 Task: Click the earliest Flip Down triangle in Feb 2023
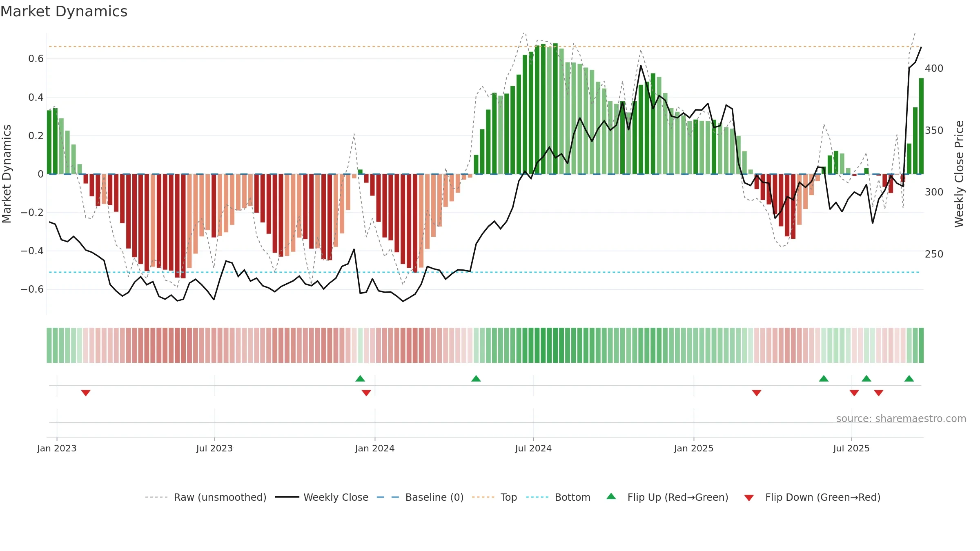point(86,393)
